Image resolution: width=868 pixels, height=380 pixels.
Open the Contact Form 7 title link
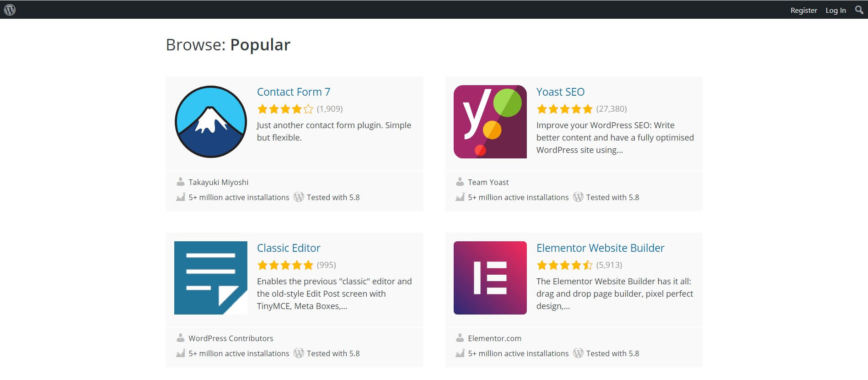tap(294, 92)
